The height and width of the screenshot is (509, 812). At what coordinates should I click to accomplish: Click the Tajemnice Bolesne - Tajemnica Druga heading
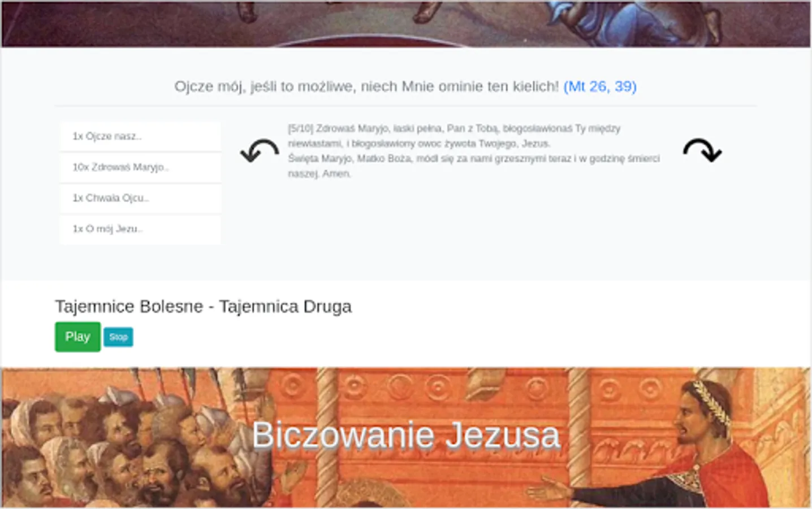coord(203,307)
